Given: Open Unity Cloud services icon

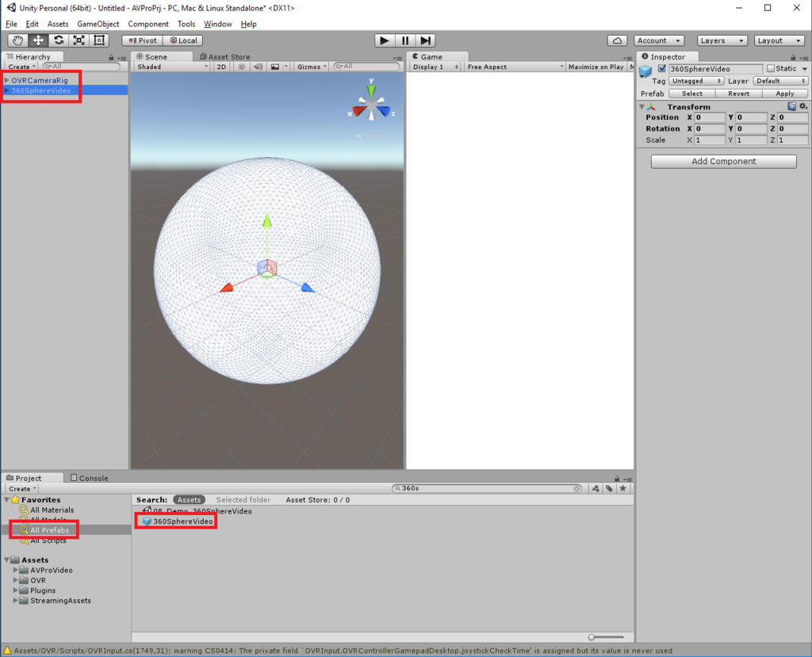Looking at the screenshot, I should point(617,40).
